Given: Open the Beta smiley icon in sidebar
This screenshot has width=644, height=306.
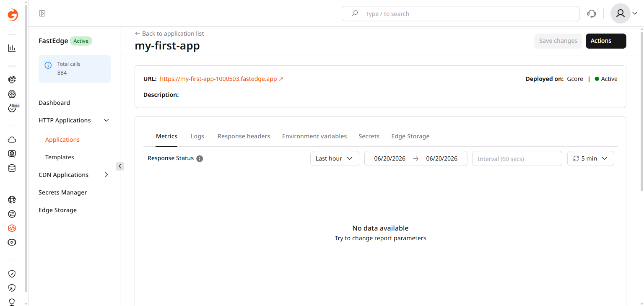Looking at the screenshot, I should click(x=13, y=108).
